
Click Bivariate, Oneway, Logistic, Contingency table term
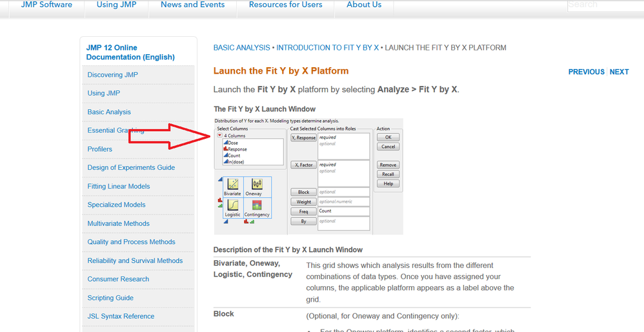[252, 269]
